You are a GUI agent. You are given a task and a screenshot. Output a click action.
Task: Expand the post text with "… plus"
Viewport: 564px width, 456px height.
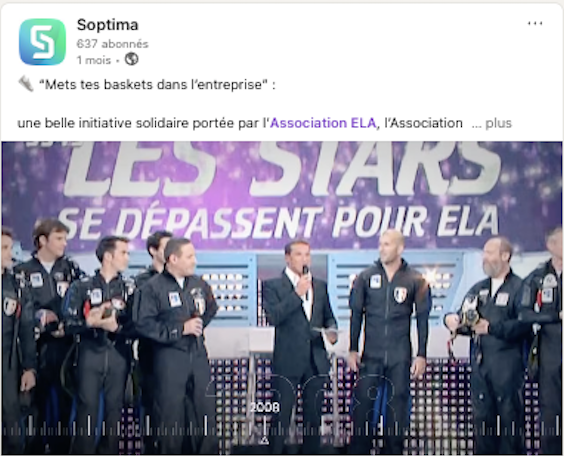(492, 123)
